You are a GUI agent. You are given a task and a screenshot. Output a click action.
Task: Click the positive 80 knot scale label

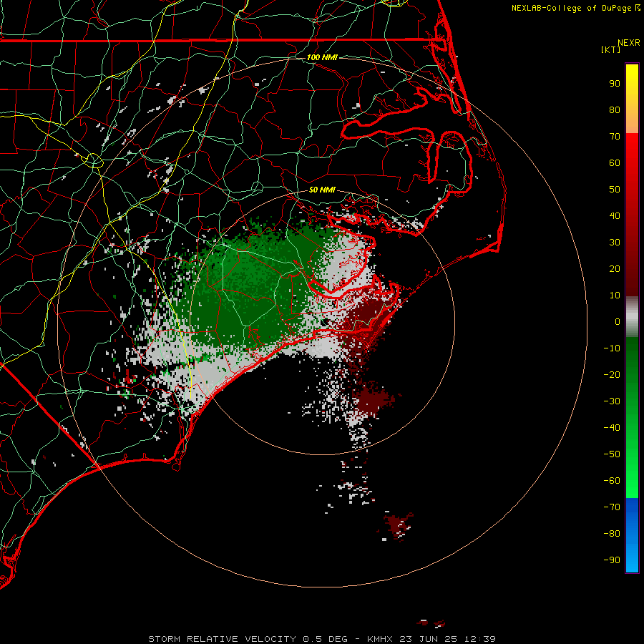pos(615,110)
